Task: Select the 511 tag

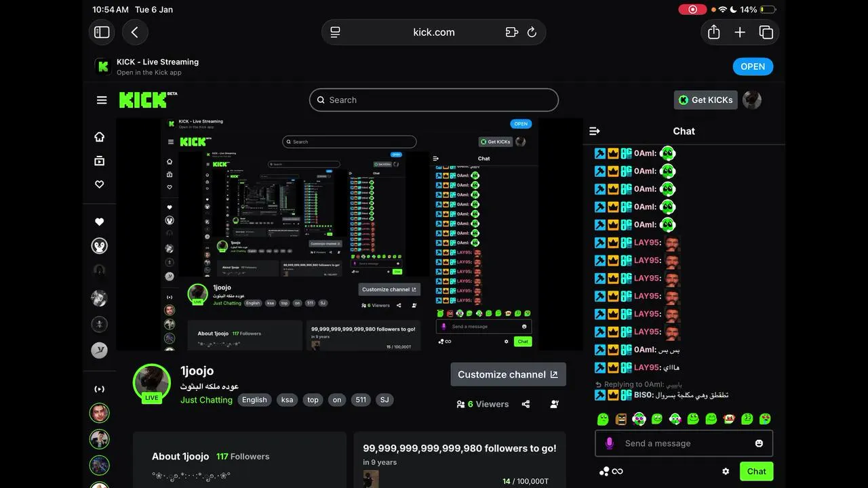Action: coord(361,400)
